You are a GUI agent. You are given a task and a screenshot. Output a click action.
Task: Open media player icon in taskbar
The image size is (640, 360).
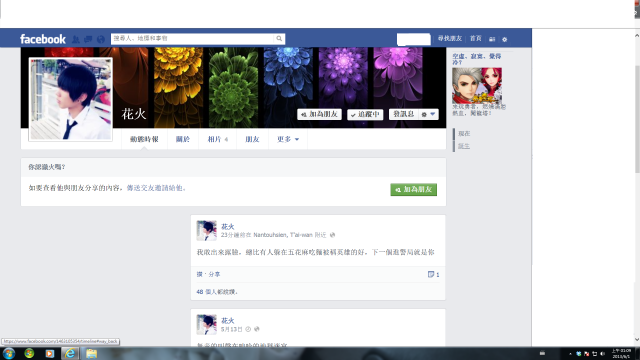pyautogui.click(x=49, y=353)
